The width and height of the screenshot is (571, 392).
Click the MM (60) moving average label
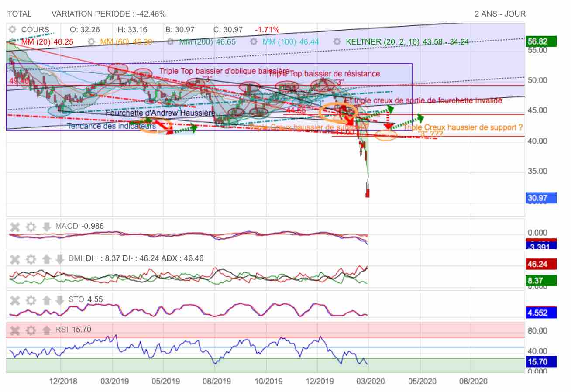126,42
